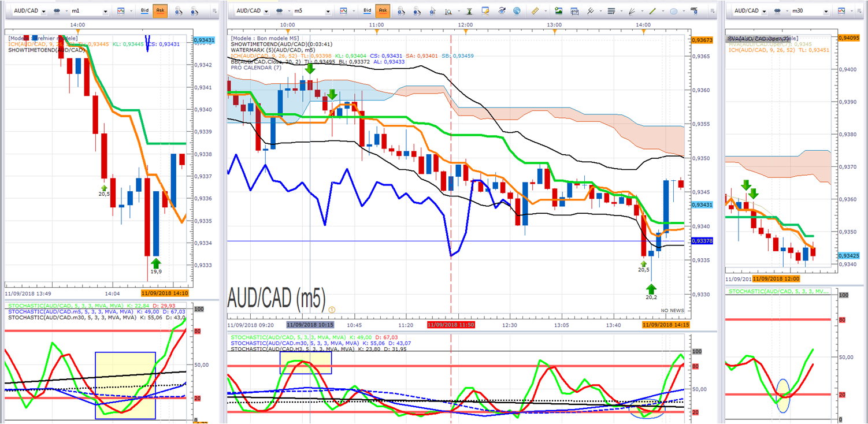Open chart type icon in m5 toolbar
Image resolution: width=868 pixels, height=424 pixels.
click(x=343, y=11)
